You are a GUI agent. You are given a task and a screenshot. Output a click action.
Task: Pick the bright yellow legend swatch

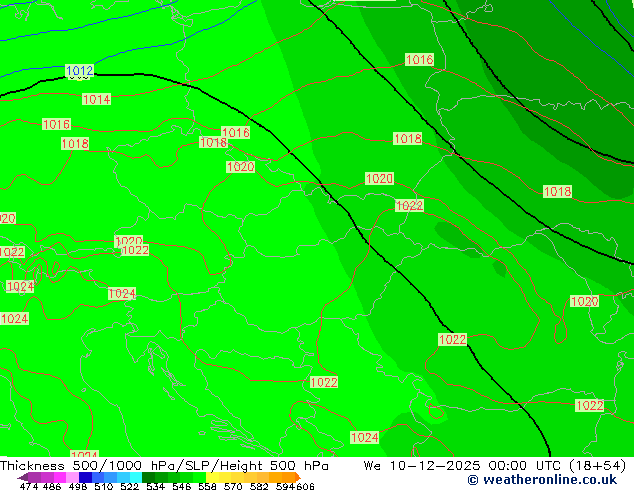pyautogui.click(x=212, y=477)
